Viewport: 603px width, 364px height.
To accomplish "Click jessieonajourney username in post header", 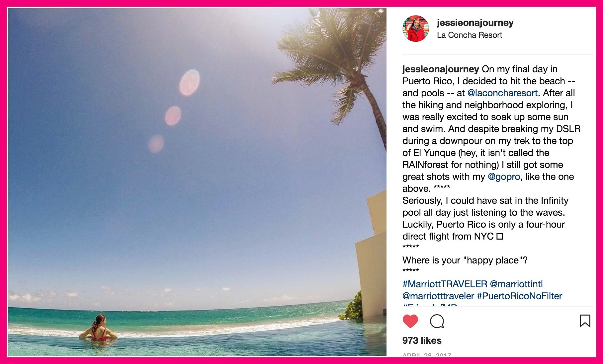I will tap(475, 23).
